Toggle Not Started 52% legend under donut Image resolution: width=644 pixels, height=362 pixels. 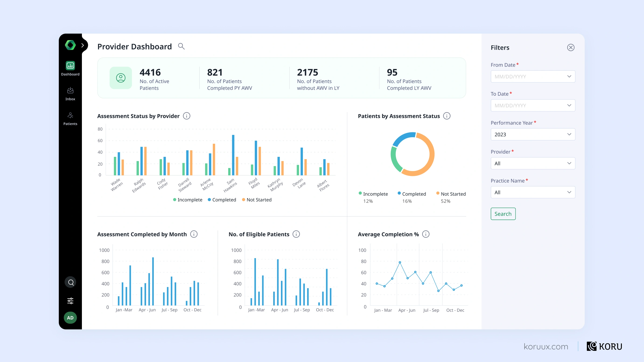click(451, 197)
